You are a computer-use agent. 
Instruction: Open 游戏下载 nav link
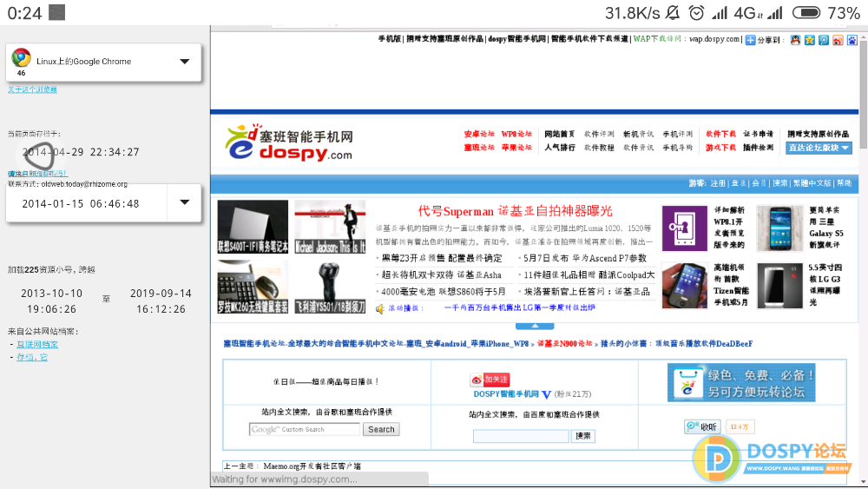[x=720, y=148]
